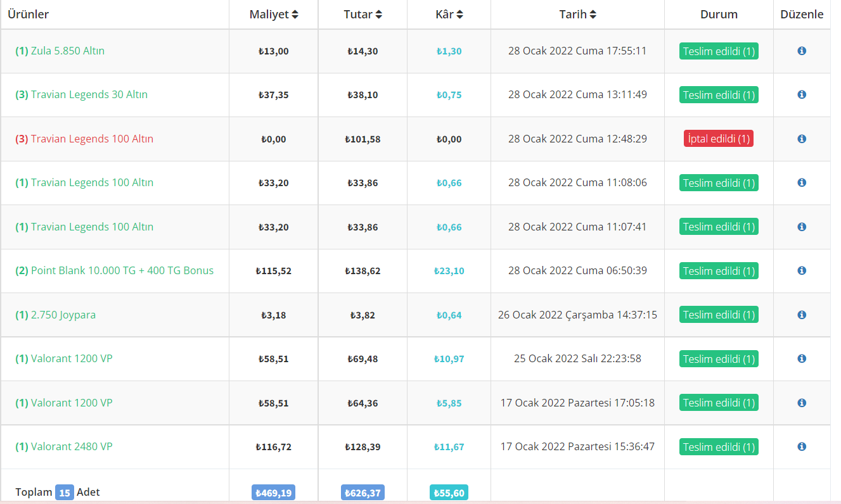The height and width of the screenshot is (504, 841).
Task: Click profit value ₺23,10
Action: [x=449, y=271]
